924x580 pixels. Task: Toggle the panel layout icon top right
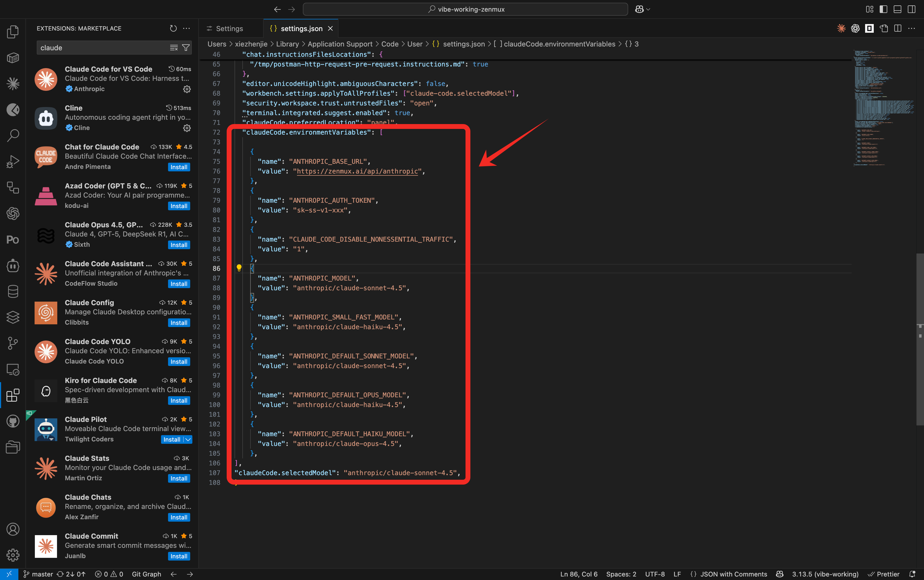(897, 9)
